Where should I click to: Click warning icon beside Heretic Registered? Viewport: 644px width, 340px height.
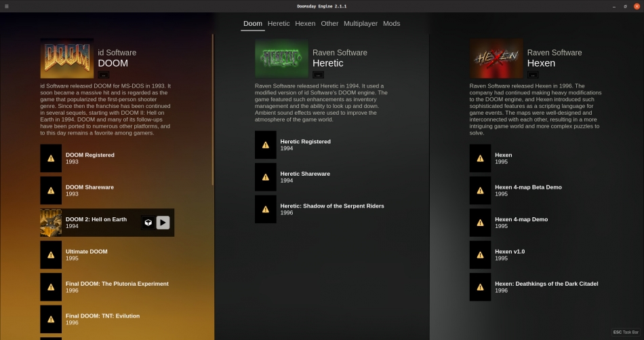tap(266, 145)
